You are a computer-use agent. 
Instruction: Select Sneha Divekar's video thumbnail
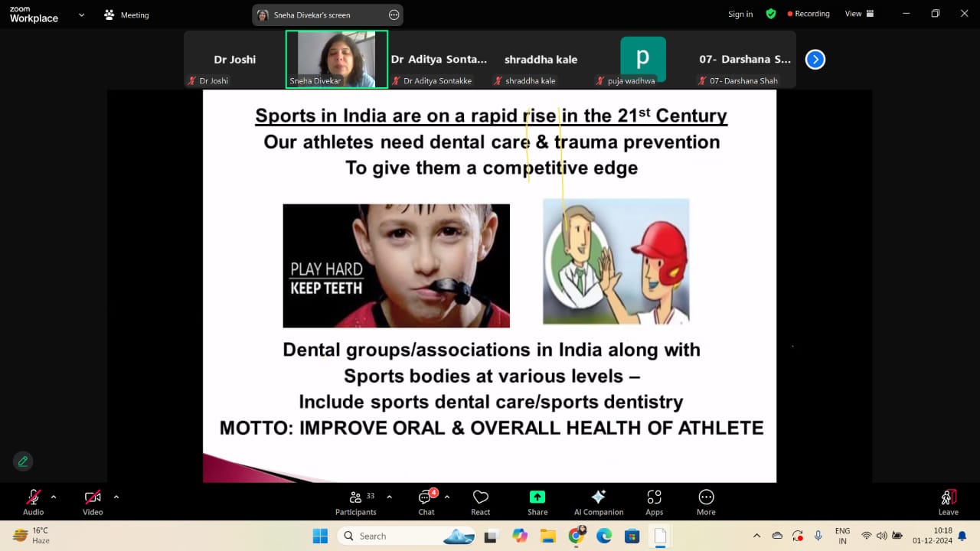337,59
